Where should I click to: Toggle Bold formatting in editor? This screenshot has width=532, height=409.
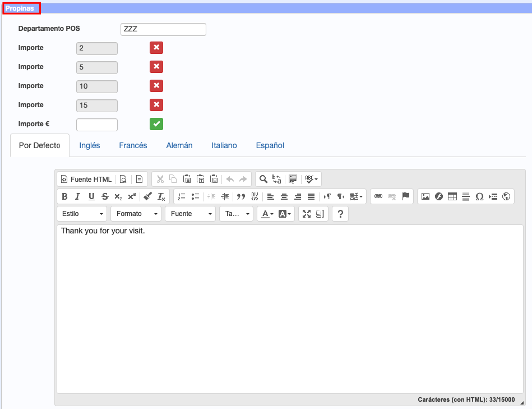coord(64,196)
